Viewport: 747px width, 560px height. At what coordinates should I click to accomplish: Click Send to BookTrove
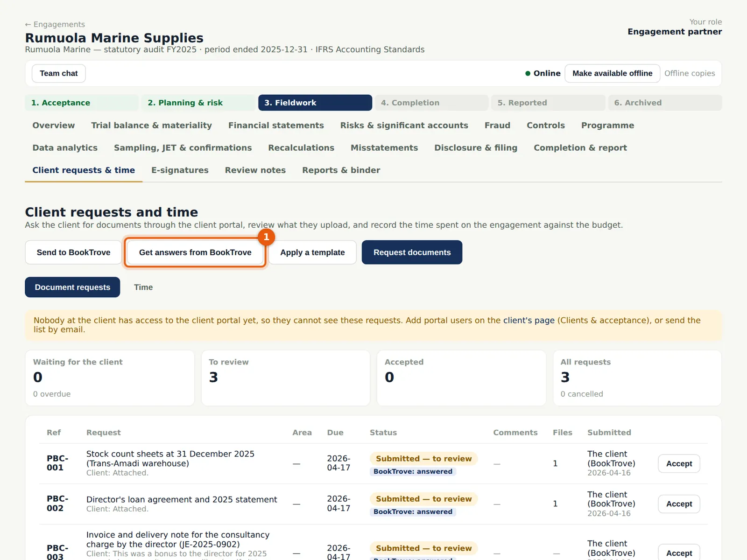(73, 252)
